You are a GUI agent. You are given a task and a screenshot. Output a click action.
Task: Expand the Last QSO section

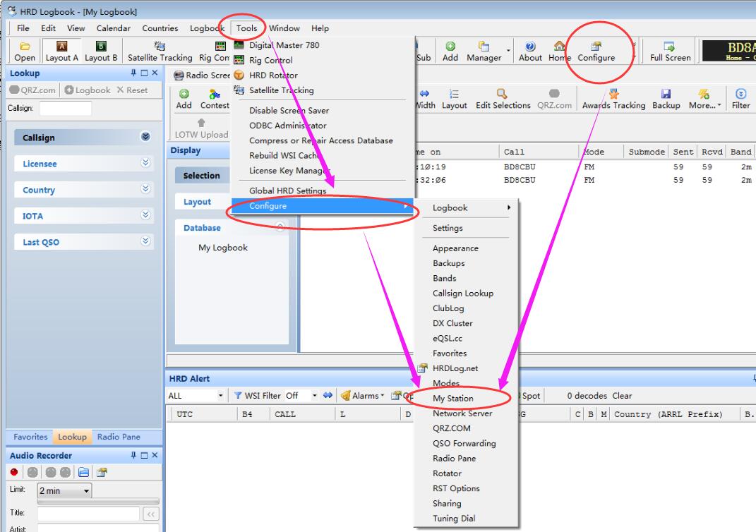tap(145, 241)
